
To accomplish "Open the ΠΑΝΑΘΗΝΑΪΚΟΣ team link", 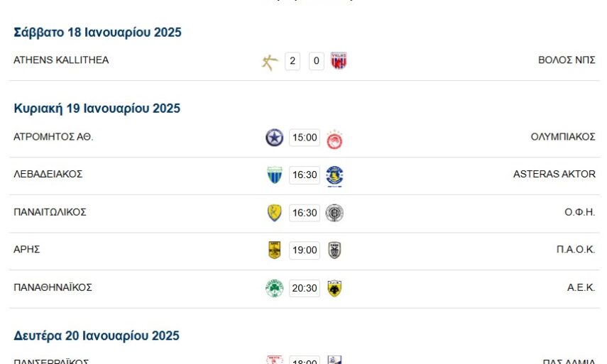I will (53, 287).
